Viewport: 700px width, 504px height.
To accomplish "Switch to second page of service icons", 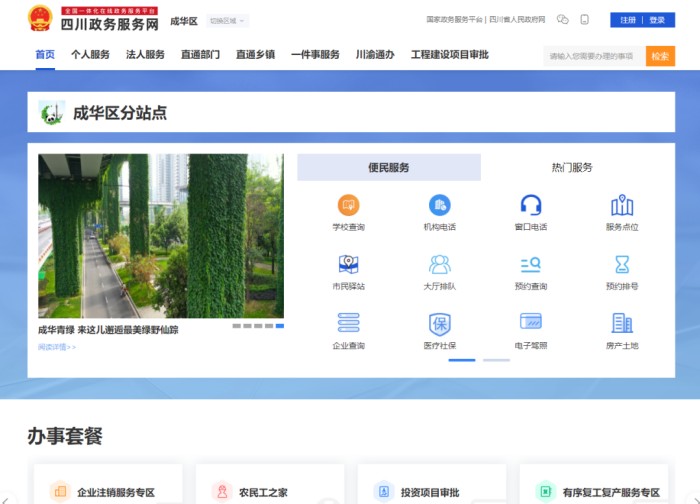I will click(496, 360).
